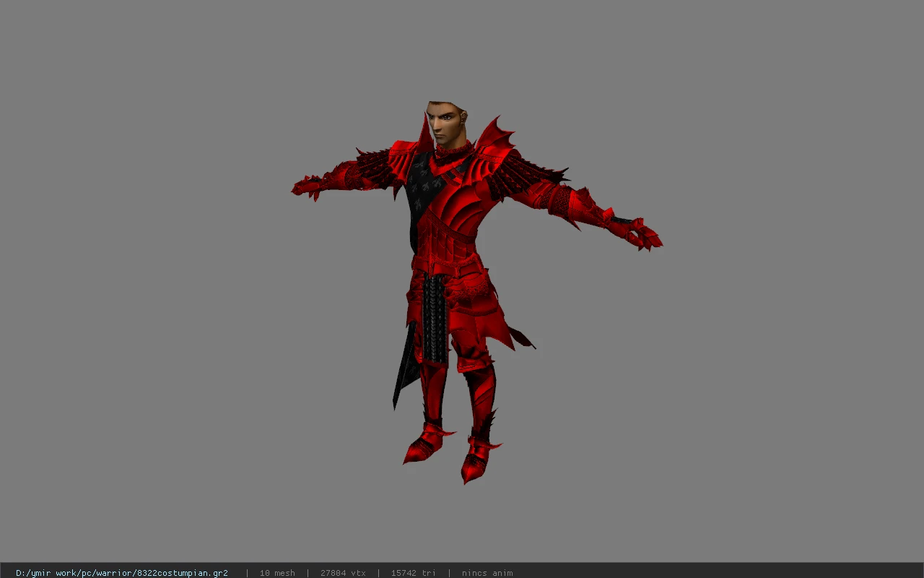Click the 'nincs anim' status entry

pyautogui.click(x=487, y=573)
